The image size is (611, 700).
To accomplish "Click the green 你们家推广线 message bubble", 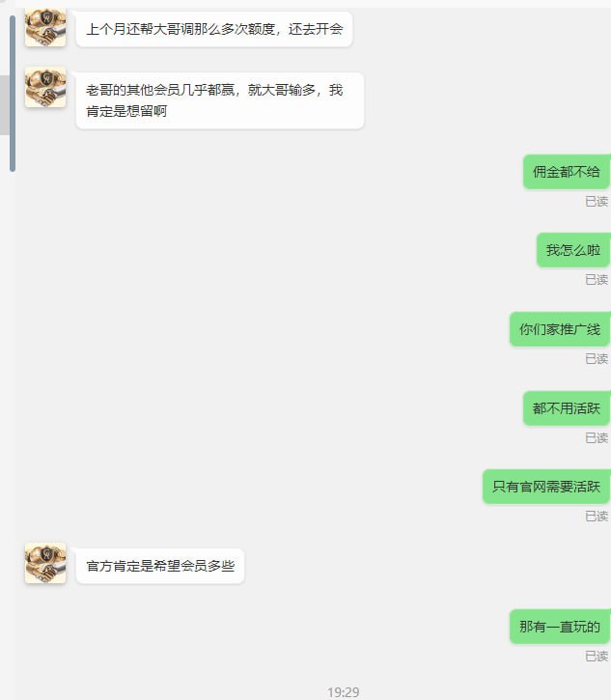I will (x=560, y=329).
